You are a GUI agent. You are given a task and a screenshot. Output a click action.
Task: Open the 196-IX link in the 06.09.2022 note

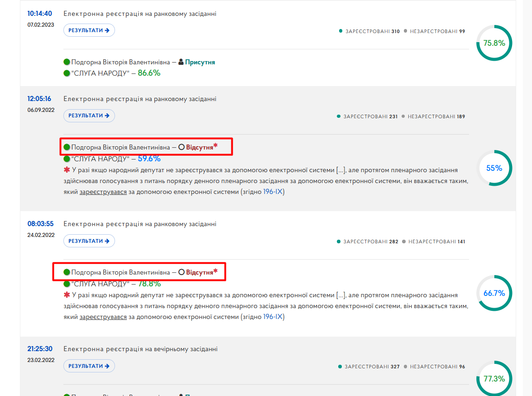273,192
